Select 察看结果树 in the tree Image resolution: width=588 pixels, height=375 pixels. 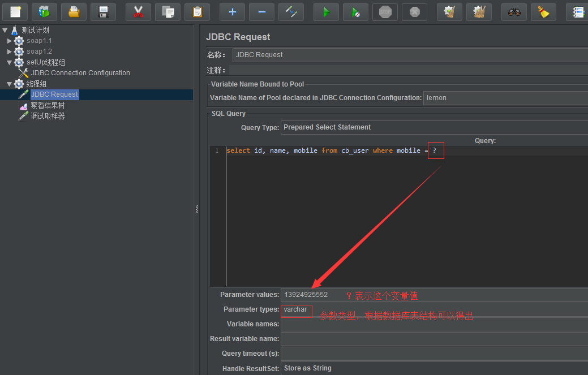coord(48,105)
